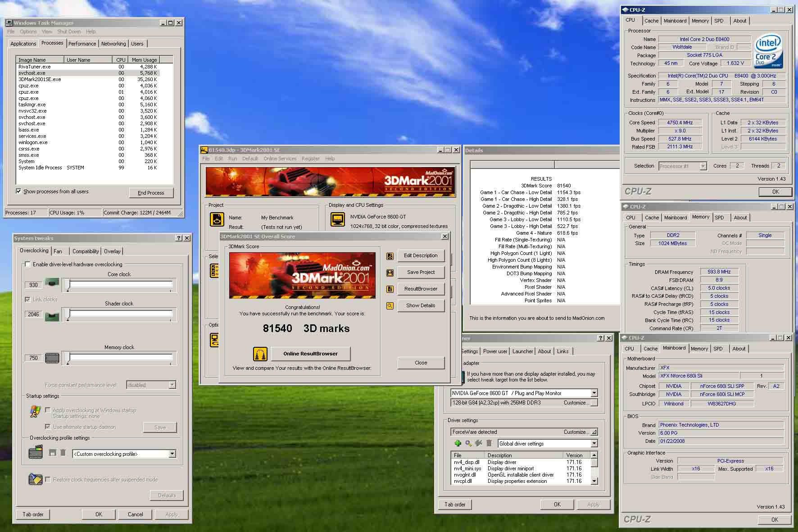
Task: Click the Edit Description button
Action: point(421,256)
